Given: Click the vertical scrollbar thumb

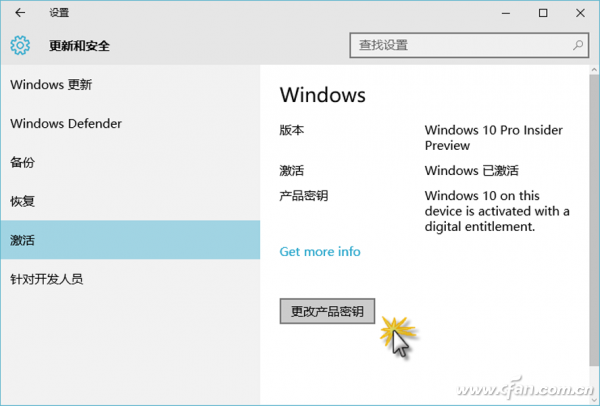Looking at the screenshot, I should click(594, 218).
